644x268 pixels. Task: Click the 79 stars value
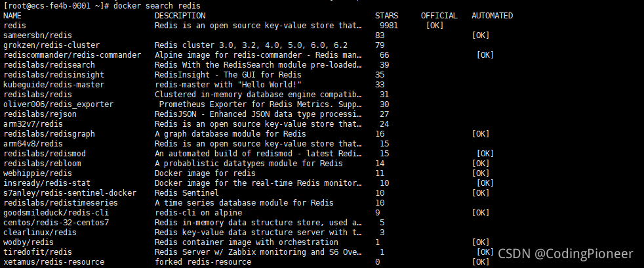click(380, 45)
